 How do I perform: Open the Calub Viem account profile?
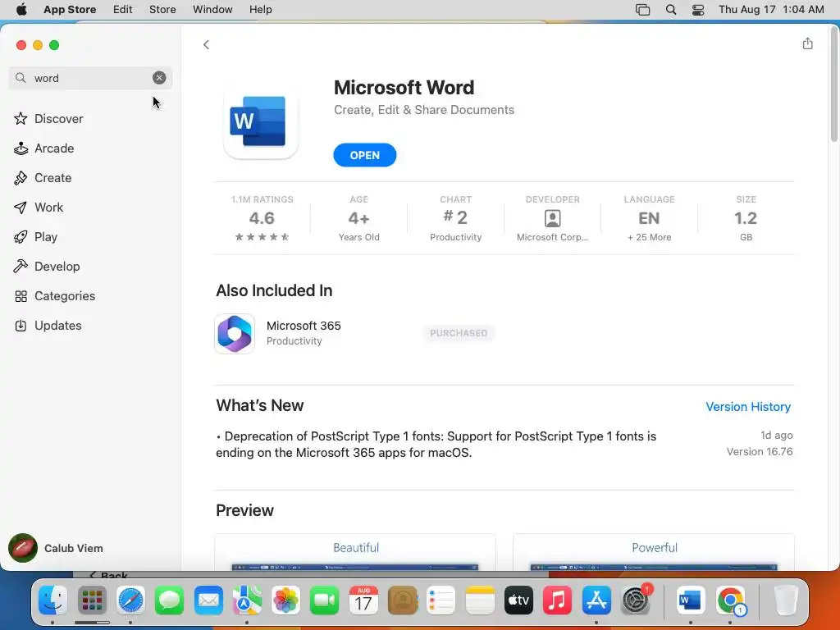coord(56,548)
